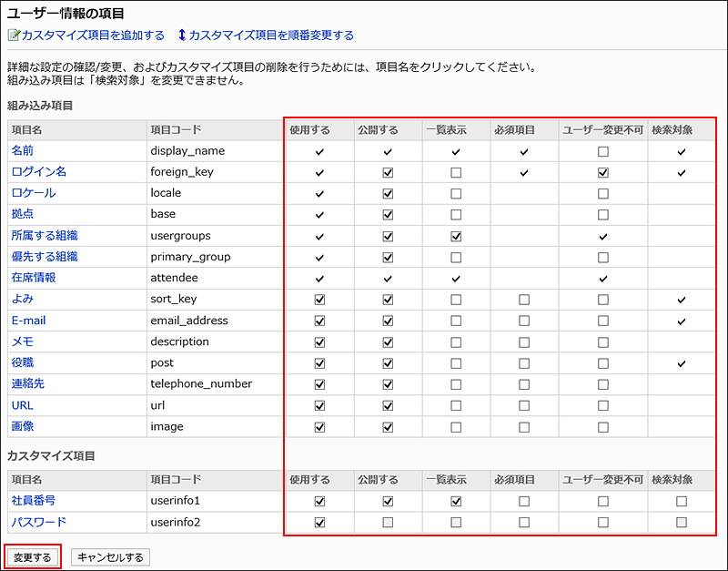The width and height of the screenshot is (728, 571).
Task: Check 一覧表示 for ログイン名
Action: click(x=456, y=172)
